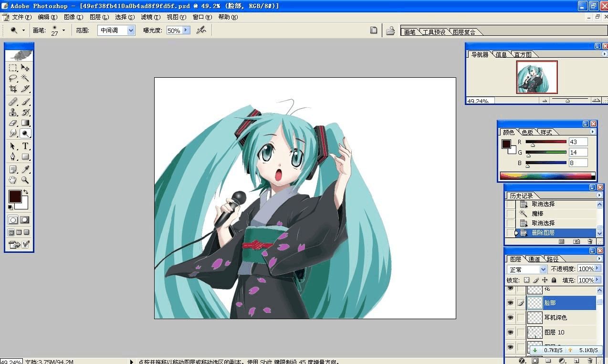Open the 图层 menu in menu bar
The image size is (608, 364).
(99, 17)
